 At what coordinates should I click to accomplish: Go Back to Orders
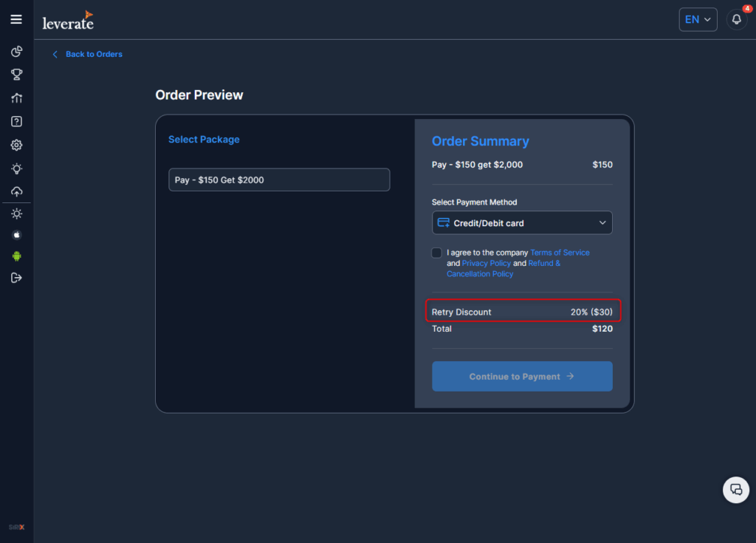[x=93, y=55]
